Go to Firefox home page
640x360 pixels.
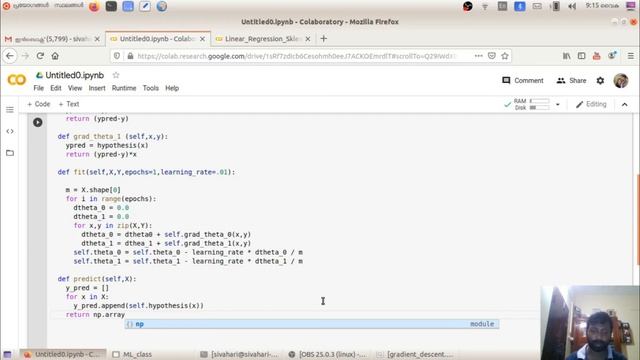(55, 56)
